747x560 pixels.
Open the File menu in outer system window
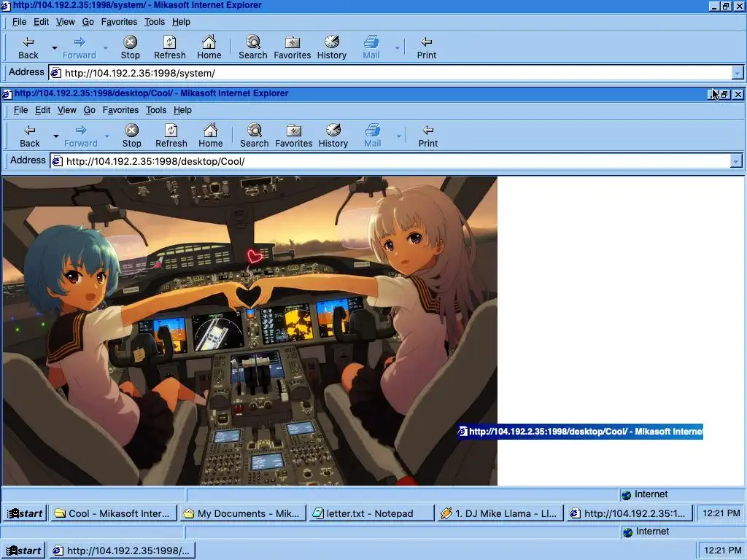click(19, 22)
